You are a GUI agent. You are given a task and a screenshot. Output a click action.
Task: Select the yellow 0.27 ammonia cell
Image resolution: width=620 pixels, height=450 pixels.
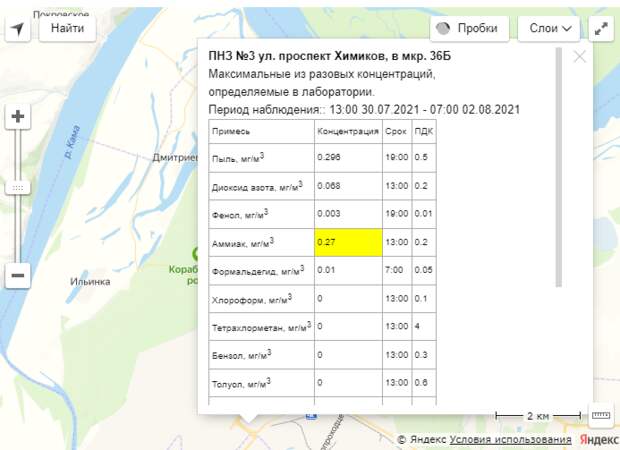coord(347,242)
